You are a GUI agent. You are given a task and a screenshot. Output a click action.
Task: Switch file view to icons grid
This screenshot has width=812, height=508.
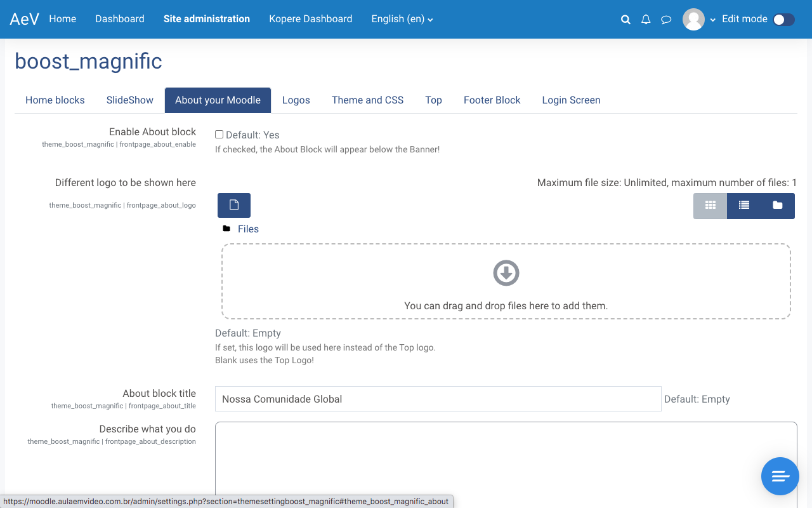click(x=710, y=206)
